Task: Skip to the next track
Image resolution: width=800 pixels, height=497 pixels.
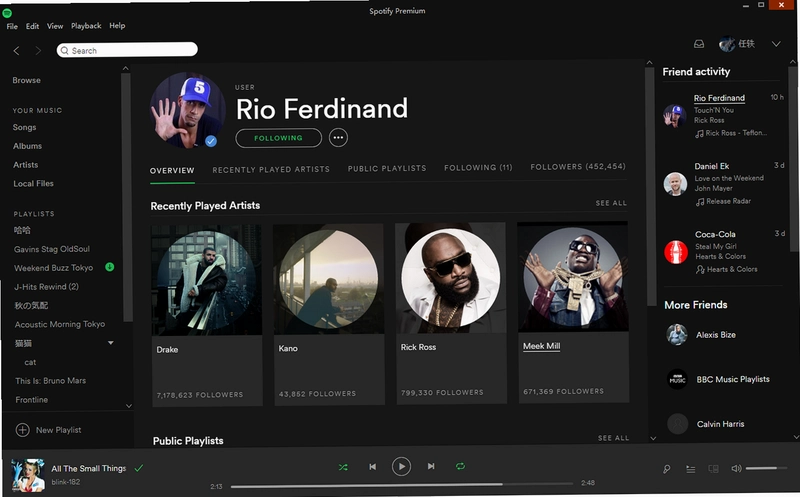Action: (x=431, y=466)
